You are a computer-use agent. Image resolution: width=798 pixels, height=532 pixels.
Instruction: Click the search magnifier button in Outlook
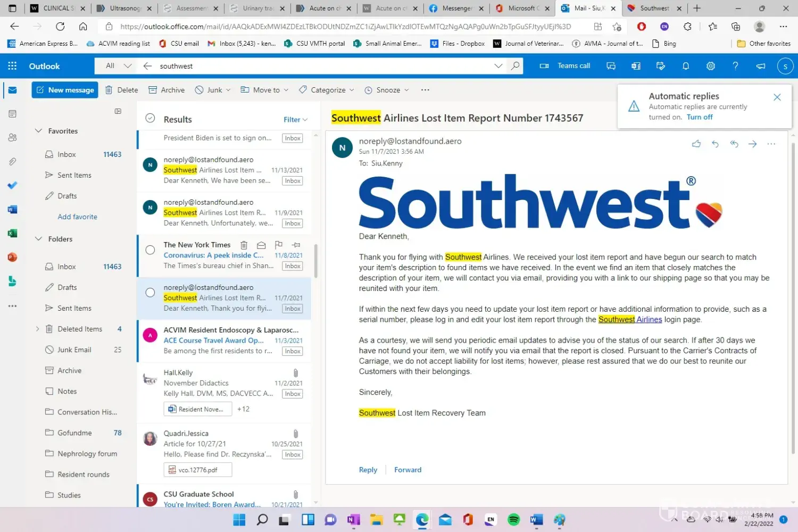tap(515, 66)
